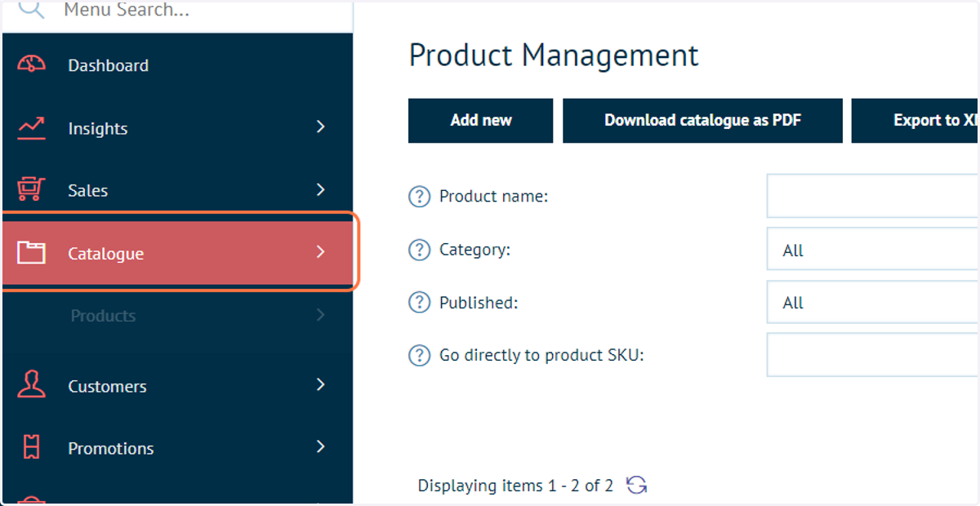This screenshot has width=980, height=506.
Task: Open the Published dropdown showing All
Action: pyautogui.click(x=873, y=302)
